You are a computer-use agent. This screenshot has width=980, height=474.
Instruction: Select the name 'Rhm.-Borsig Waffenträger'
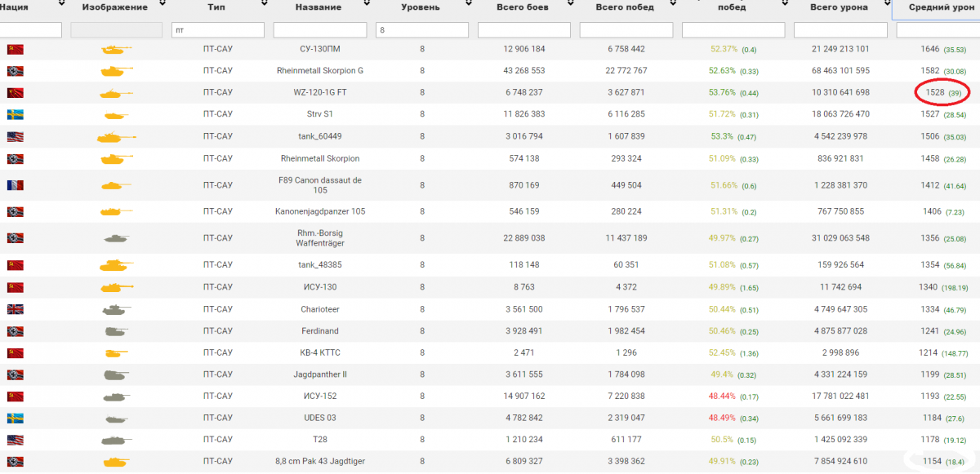(320, 238)
